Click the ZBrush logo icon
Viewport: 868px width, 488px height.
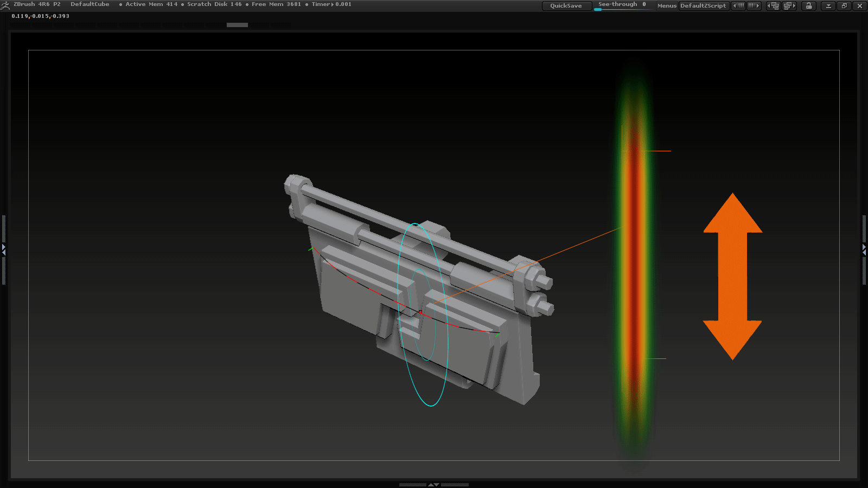[x=5, y=4]
